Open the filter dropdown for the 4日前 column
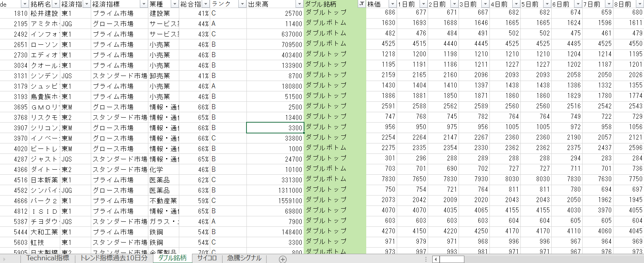The width and height of the screenshot is (644, 263). click(516, 4)
